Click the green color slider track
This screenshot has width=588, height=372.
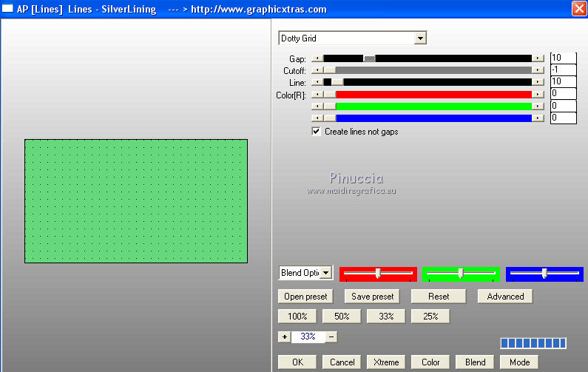(434, 106)
